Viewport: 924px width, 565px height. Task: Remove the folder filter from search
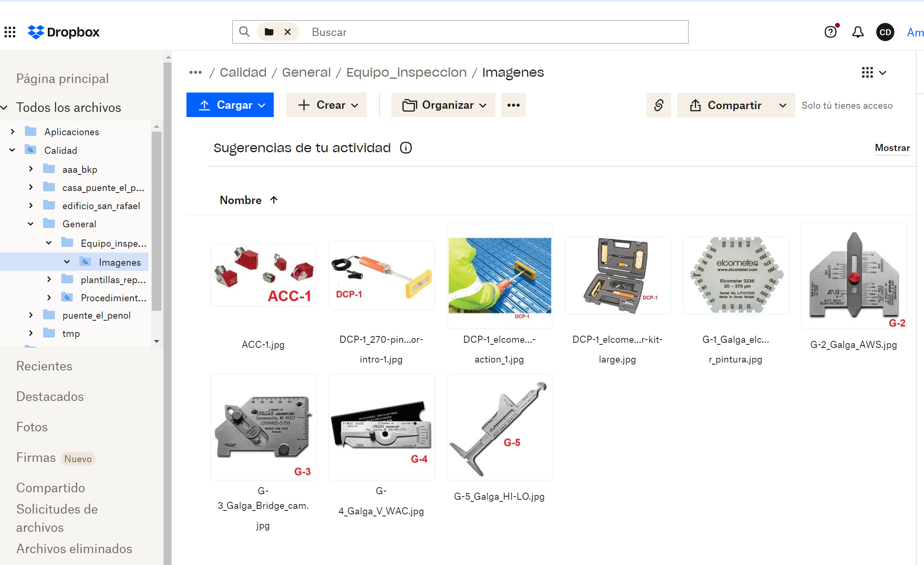pos(288,32)
